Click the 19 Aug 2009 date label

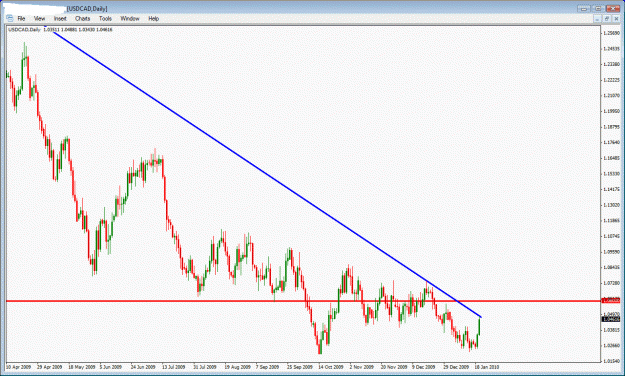pos(238,367)
